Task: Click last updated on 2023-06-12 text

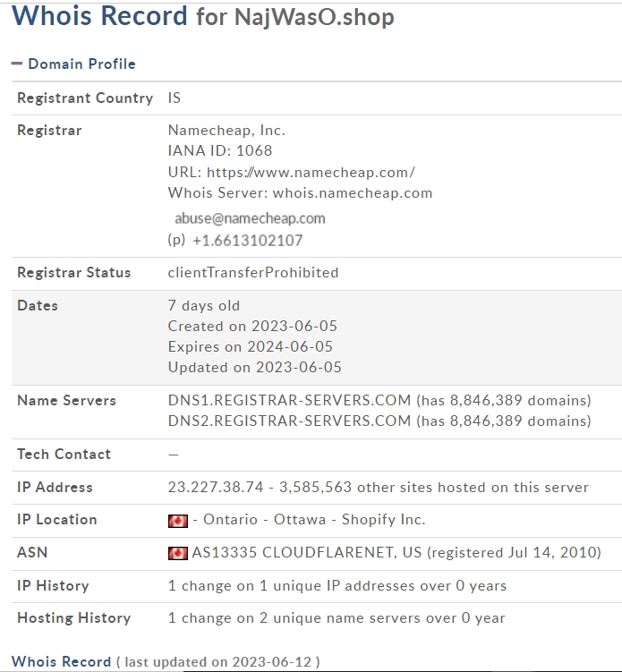Action: tap(217, 662)
